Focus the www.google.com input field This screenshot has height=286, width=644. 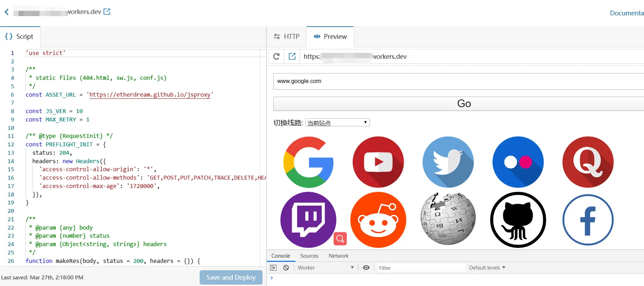(x=459, y=81)
